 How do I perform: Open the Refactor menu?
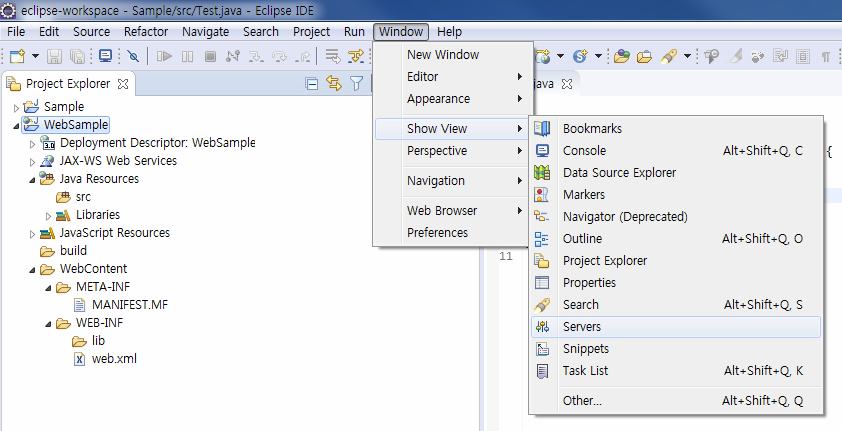click(x=146, y=32)
